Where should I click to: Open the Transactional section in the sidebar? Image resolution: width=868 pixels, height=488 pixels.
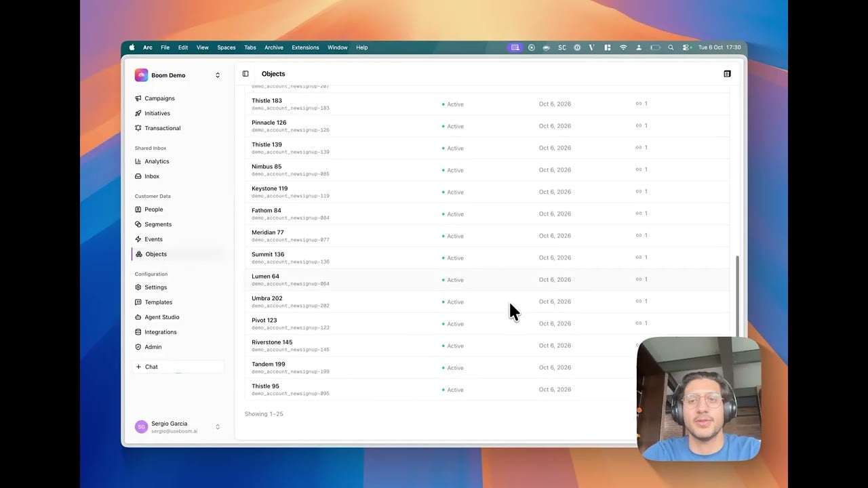click(162, 128)
